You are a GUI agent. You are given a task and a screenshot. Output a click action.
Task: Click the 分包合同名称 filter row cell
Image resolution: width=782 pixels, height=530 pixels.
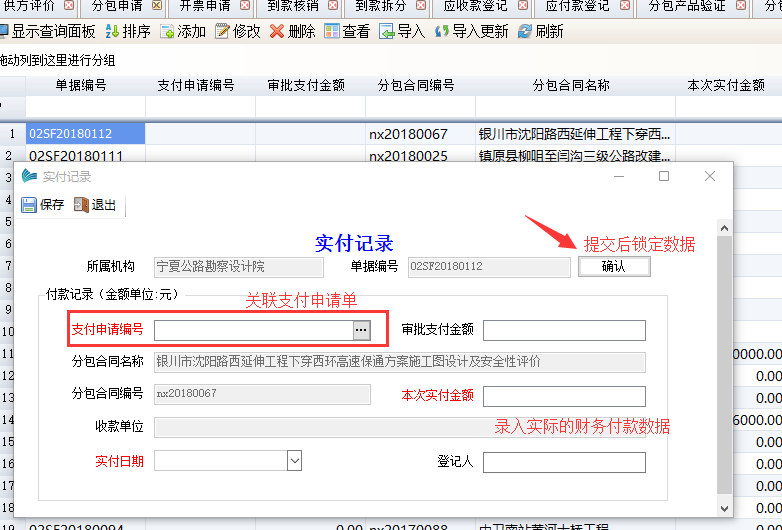click(576, 107)
